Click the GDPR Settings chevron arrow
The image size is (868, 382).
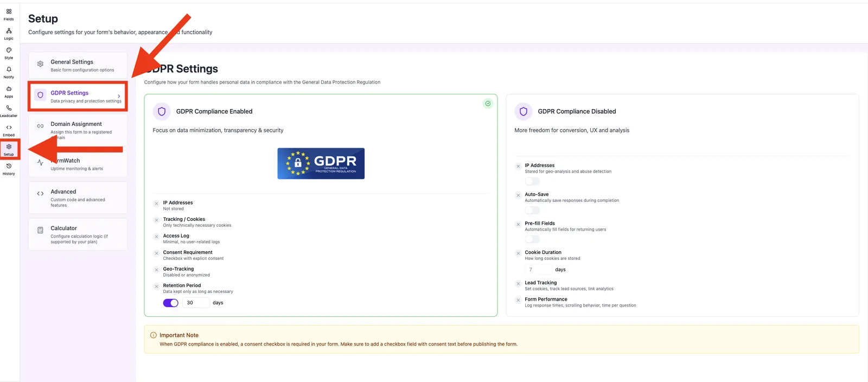click(119, 96)
